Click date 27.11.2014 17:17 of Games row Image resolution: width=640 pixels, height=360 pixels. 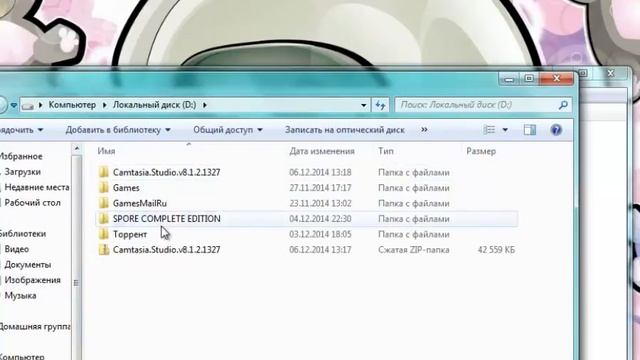pyautogui.click(x=320, y=188)
